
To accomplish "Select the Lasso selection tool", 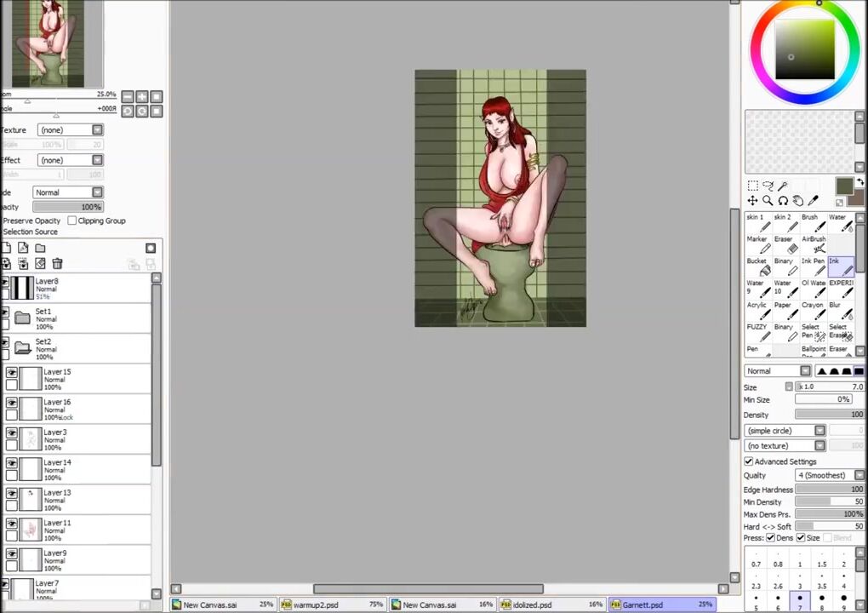I will [768, 186].
